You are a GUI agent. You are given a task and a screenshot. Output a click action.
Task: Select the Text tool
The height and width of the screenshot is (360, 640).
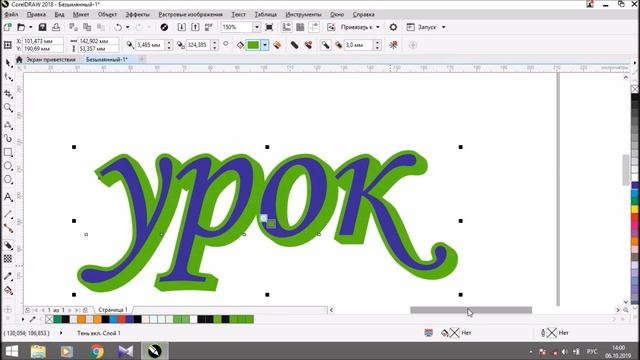point(8,197)
